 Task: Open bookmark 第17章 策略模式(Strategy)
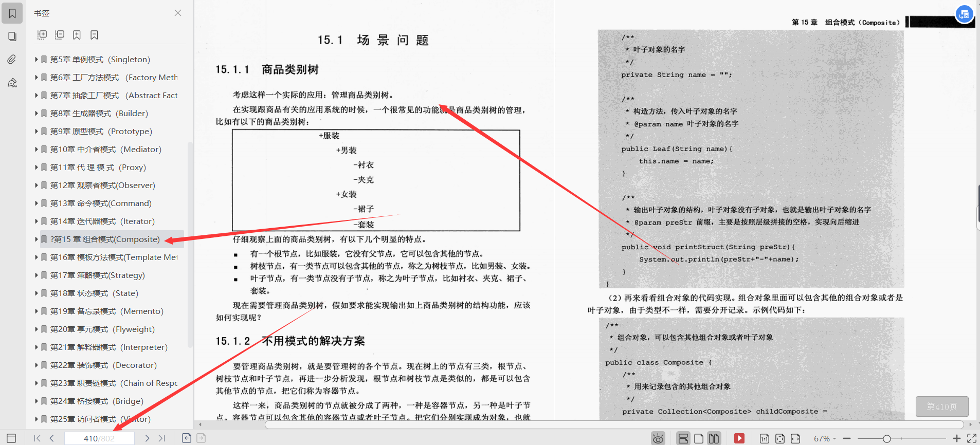[98, 275]
